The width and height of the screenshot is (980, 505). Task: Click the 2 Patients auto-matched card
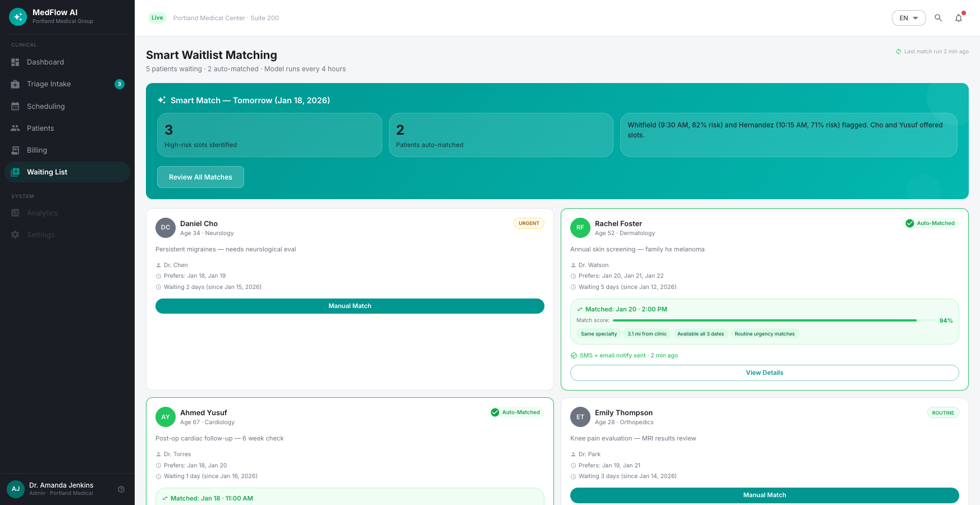click(x=501, y=135)
